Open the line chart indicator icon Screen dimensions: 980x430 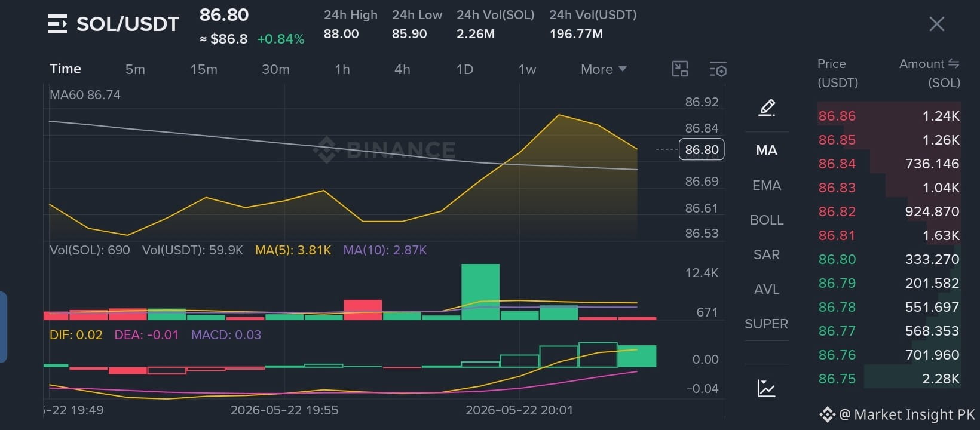coord(767,388)
